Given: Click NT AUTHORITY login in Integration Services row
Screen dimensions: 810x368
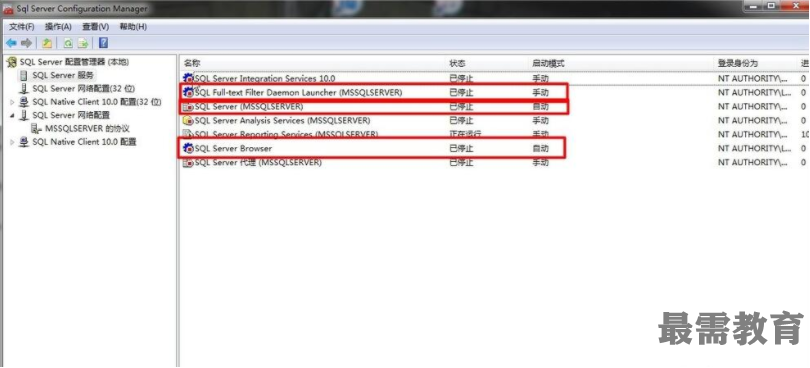Looking at the screenshot, I should [754, 79].
